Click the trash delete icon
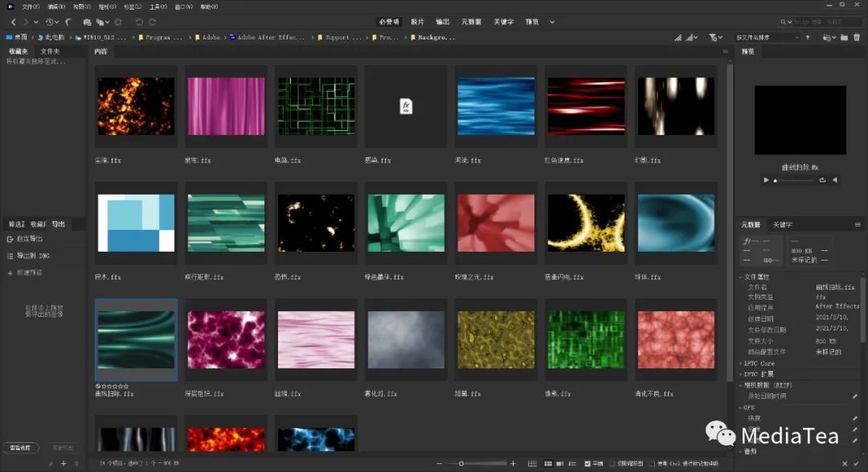Screen dimensions: 868x472 point(857,37)
